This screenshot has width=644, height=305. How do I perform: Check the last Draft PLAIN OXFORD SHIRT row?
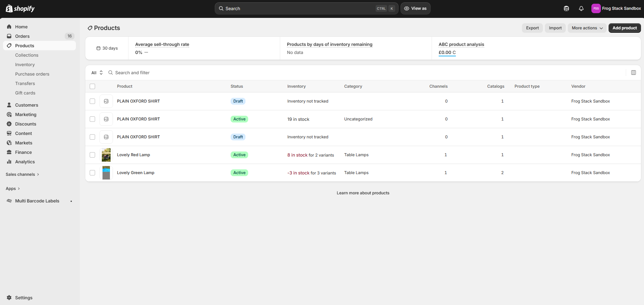tap(92, 137)
